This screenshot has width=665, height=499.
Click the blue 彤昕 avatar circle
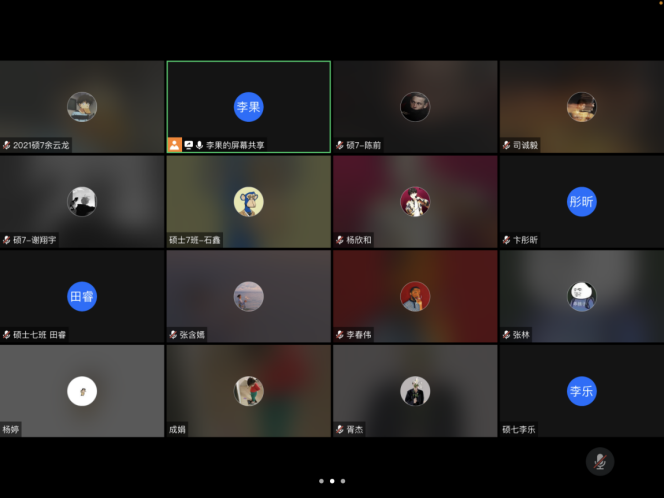point(581,201)
